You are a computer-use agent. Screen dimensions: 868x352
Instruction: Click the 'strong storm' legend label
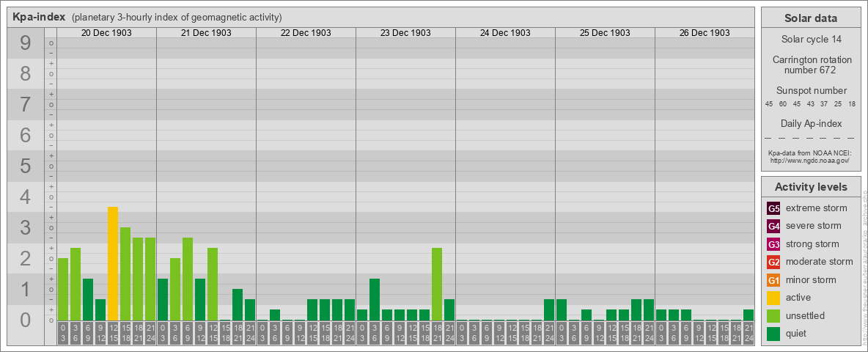click(x=812, y=243)
